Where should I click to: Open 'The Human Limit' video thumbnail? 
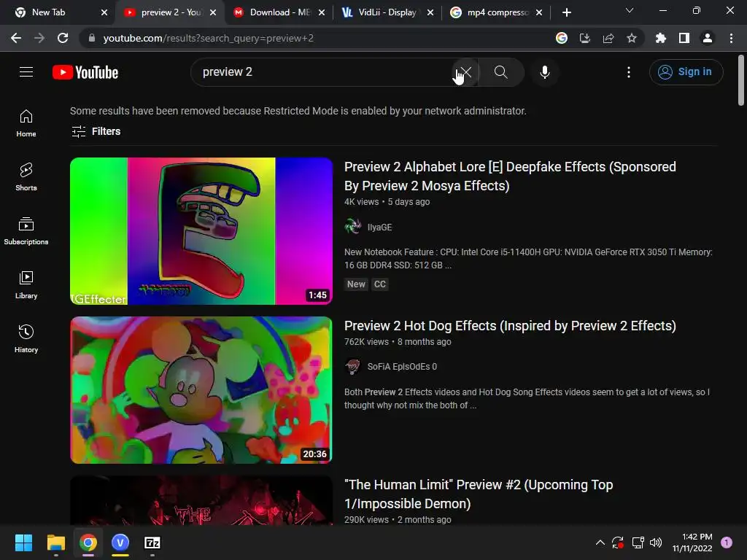(201, 500)
